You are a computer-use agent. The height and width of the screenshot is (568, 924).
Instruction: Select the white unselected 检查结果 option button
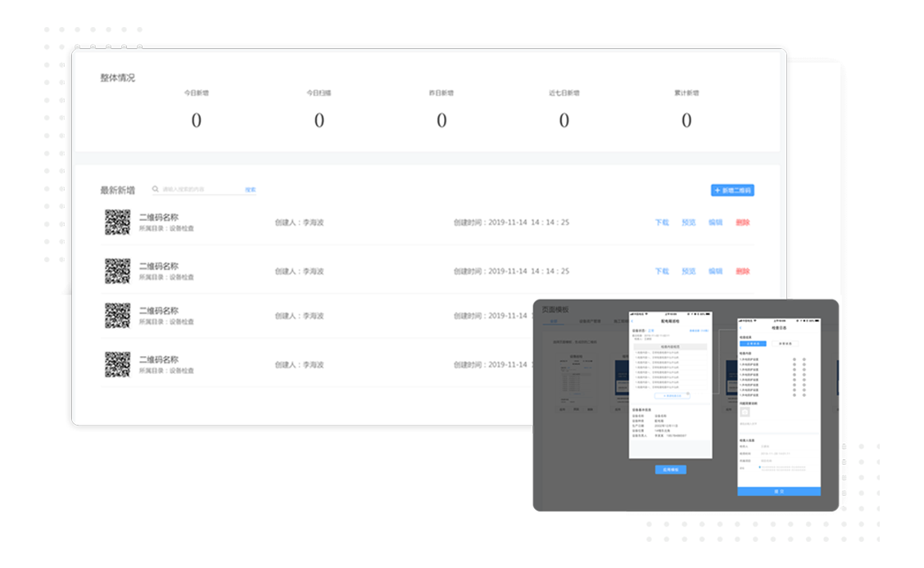click(785, 344)
